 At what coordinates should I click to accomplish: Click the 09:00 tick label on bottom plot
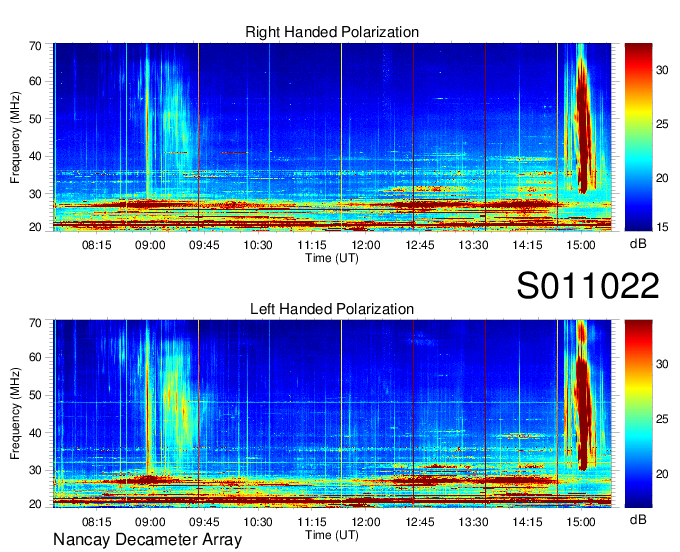(150, 522)
